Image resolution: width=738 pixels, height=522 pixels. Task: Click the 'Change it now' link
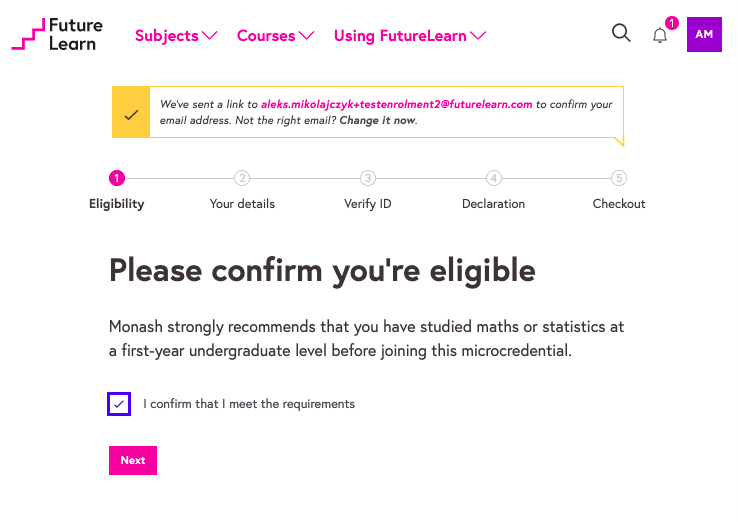coord(377,120)
